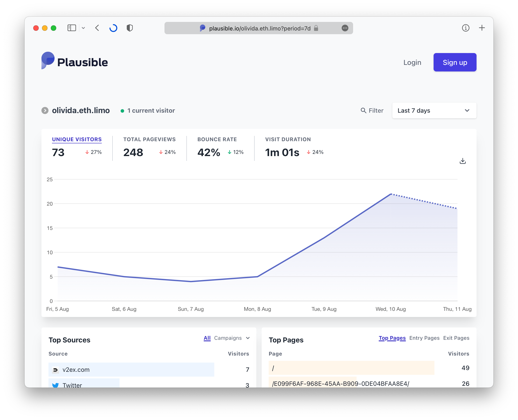The width and height of the screenshot is (518, 420).
Task: Select the Total Pageviews metric
Action: tap(149, 139)
